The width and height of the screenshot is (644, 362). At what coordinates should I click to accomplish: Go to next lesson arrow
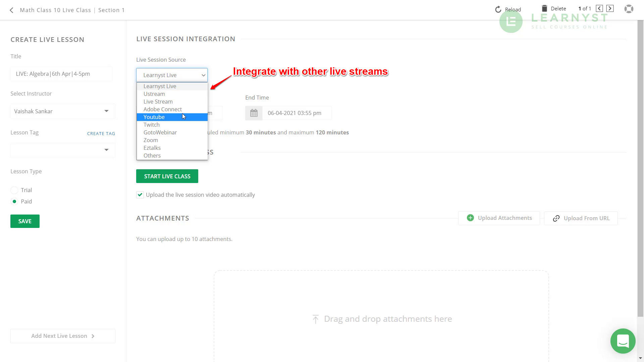coord(610,9)
